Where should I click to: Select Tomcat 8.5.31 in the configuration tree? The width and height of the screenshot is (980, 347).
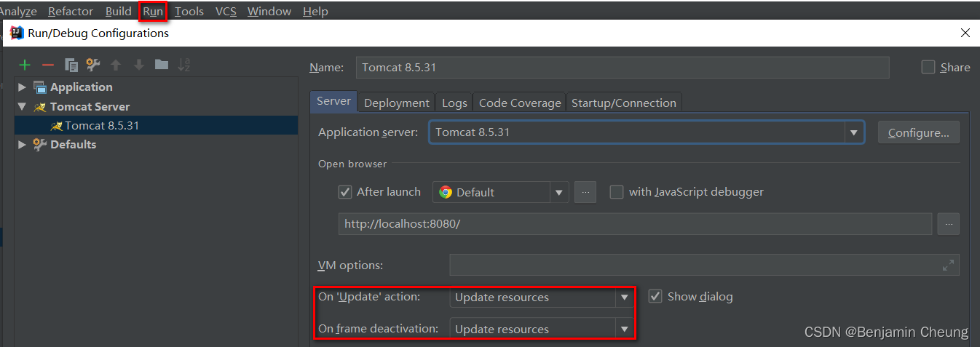coord(101,125)
